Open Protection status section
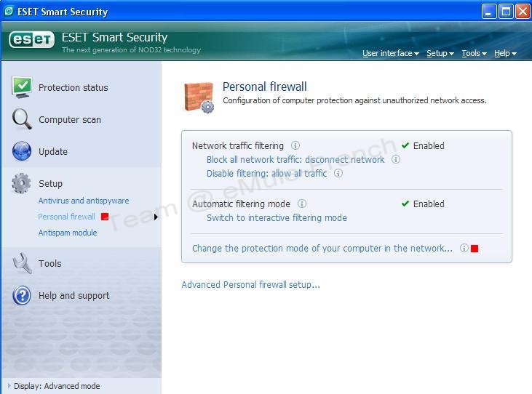 (74, 87)
